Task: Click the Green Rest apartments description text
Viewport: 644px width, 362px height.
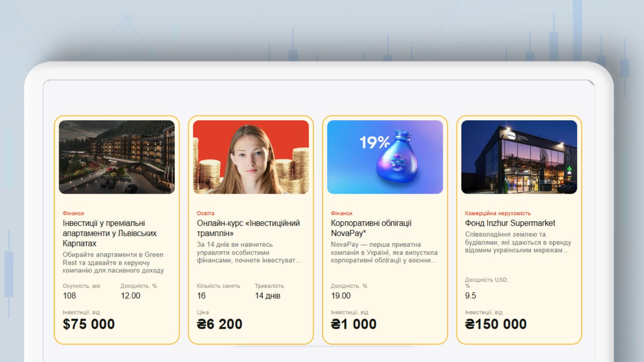Action: pos(113,263)
